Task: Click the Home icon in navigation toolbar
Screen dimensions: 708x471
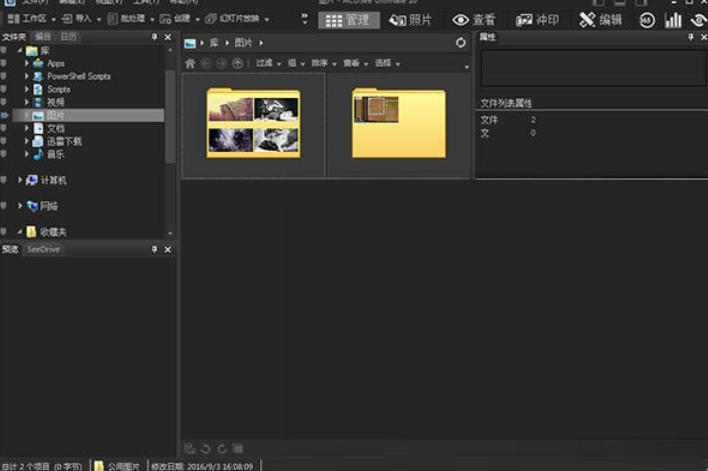Action: tap(190, 63)
